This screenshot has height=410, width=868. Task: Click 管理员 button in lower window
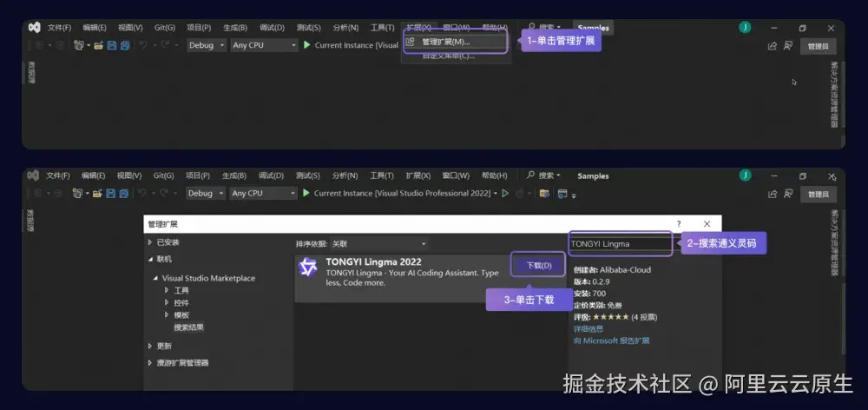[x=819, y=195]
